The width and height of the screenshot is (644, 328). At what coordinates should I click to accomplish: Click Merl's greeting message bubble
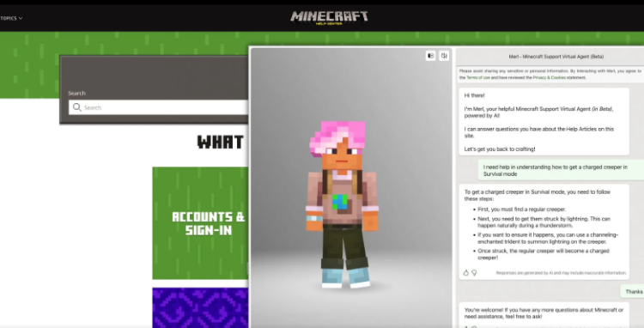(544, 122)
